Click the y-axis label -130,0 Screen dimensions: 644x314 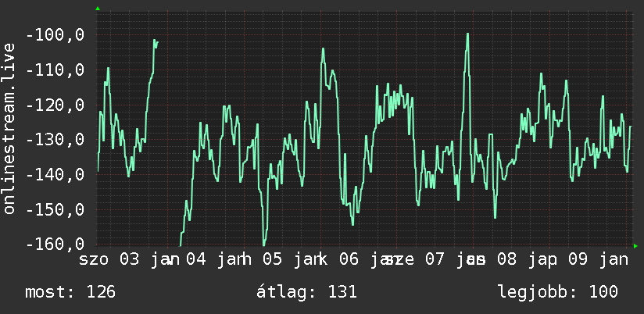[x=55, y=140]
